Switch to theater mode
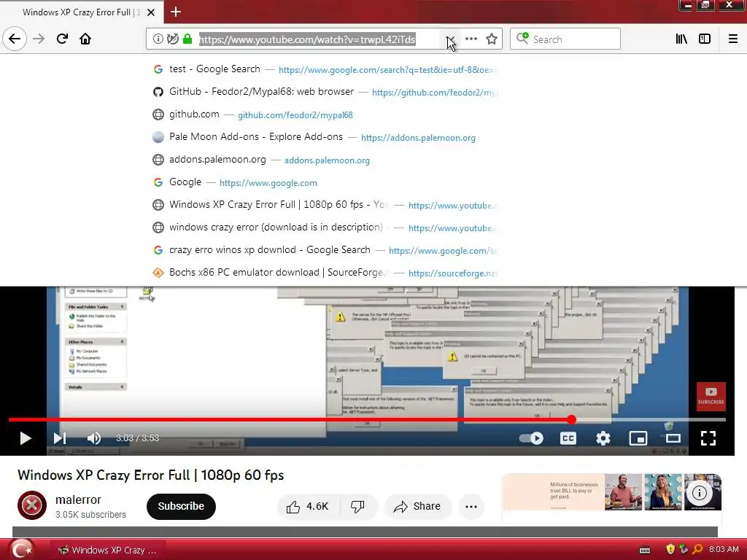Image resolution: width=747 pixels, height=560 pixels. pos(673,438)
